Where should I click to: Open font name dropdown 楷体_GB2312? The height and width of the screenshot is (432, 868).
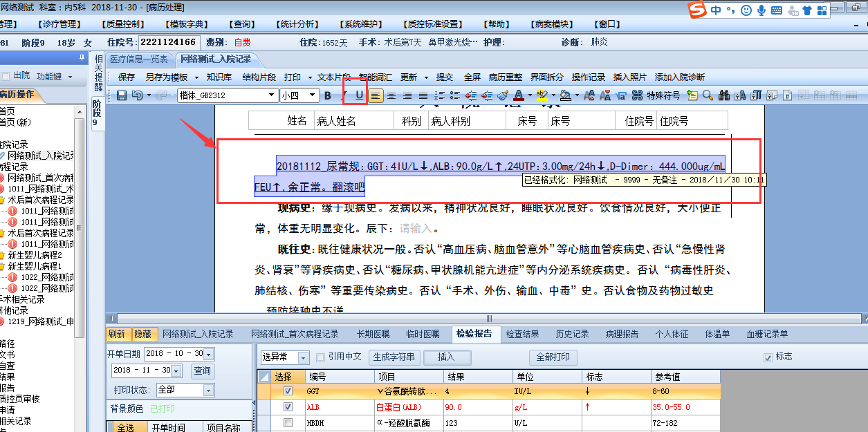(272, 95)
